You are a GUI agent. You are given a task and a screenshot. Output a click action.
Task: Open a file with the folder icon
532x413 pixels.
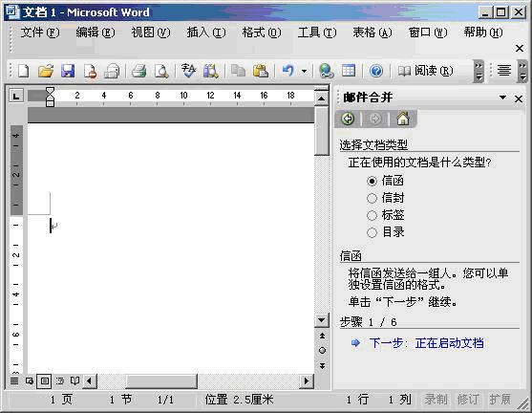pyautogui.click(x=46, y=71)
